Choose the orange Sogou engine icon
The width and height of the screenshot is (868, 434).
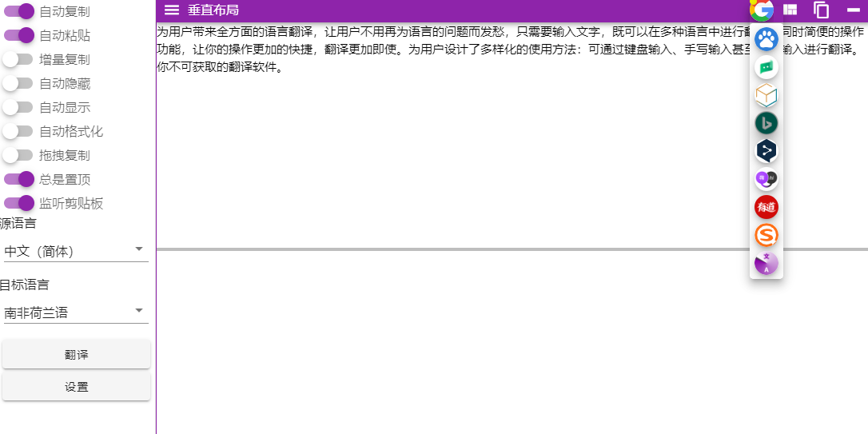coord(766,235)
